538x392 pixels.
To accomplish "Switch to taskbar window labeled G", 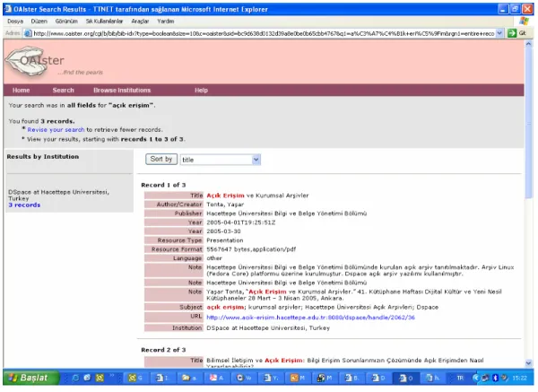I will [136, 378].
